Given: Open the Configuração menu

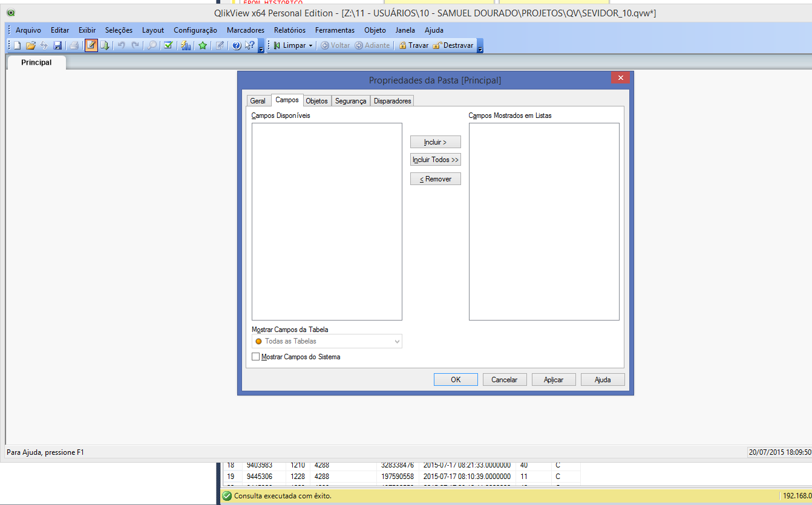Looking at the screenshot, I should pos(195,30).
